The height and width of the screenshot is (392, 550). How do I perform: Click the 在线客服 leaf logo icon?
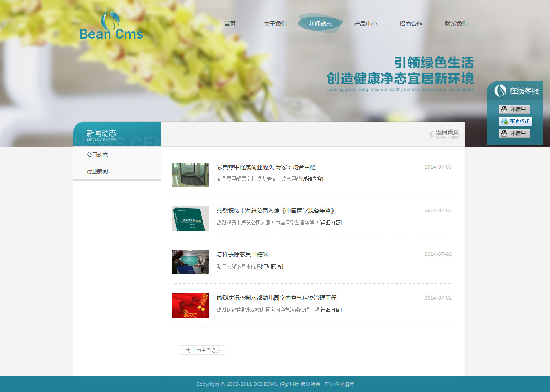click(500, 90)
